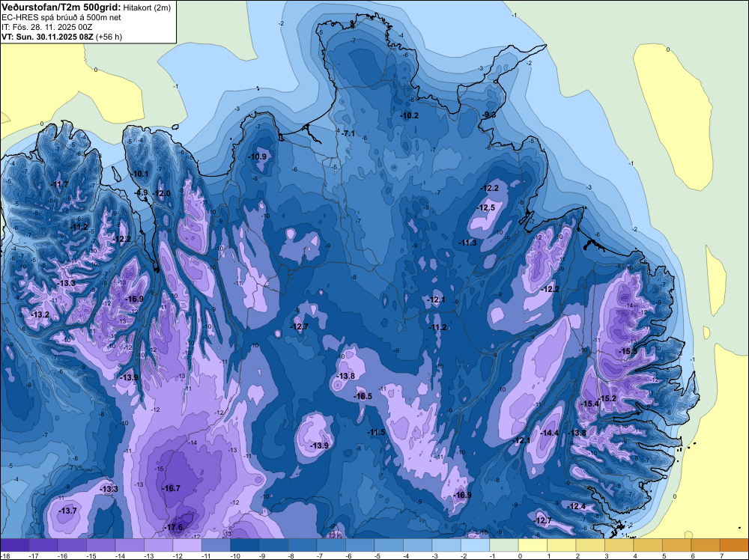
Task: Select the yellow legend swatch between 0 and 1
Action: pos(533,545)
